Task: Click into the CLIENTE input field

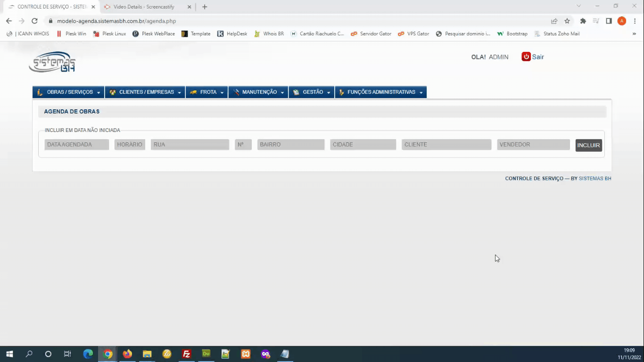Action: (x=446, y=145)
